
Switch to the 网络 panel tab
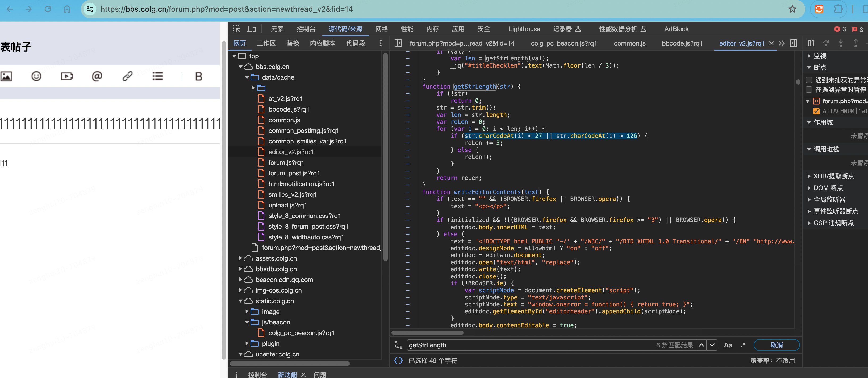point(381,29)
